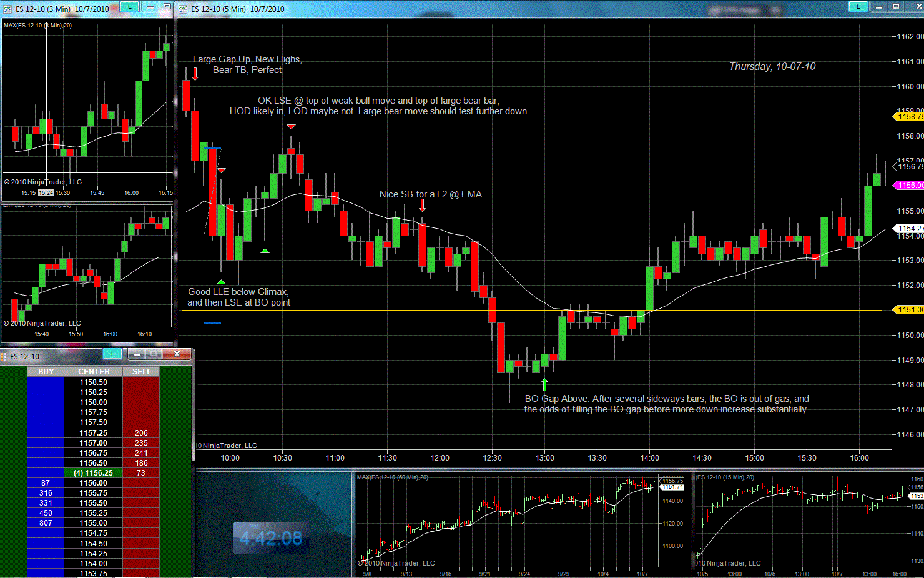Click the chart icon in 3 Min chart title bar
The height and width of the screenshot is (578, 924).
[x=7, y=9]
